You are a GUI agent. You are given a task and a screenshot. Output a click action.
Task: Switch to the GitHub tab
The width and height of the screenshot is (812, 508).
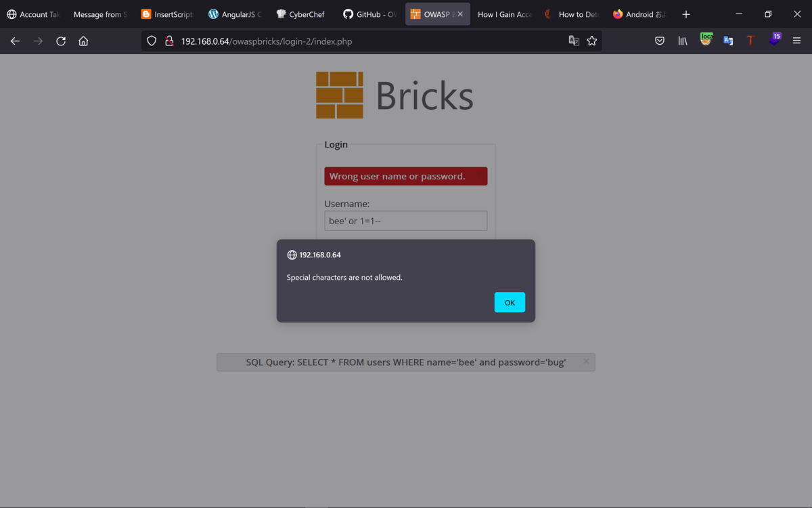369,14
